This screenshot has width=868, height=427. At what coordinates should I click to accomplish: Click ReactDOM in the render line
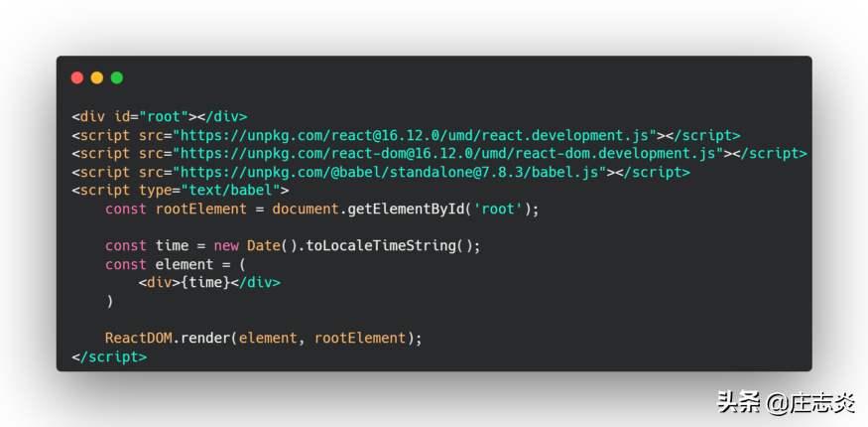[139, 338]
